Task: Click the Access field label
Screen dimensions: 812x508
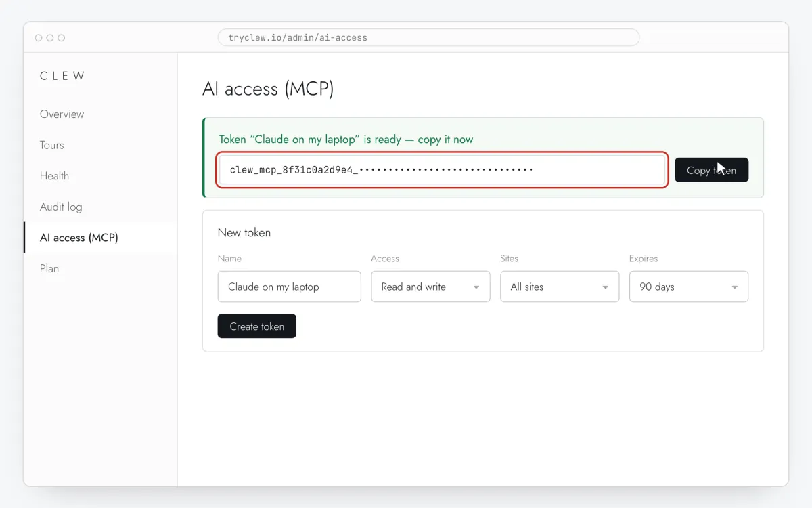Action: coord(385,259)
